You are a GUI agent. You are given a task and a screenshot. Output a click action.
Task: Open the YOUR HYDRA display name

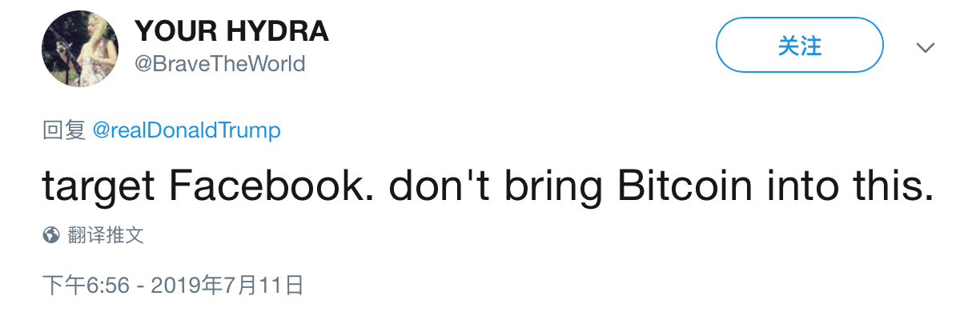(x=231, y=31)
